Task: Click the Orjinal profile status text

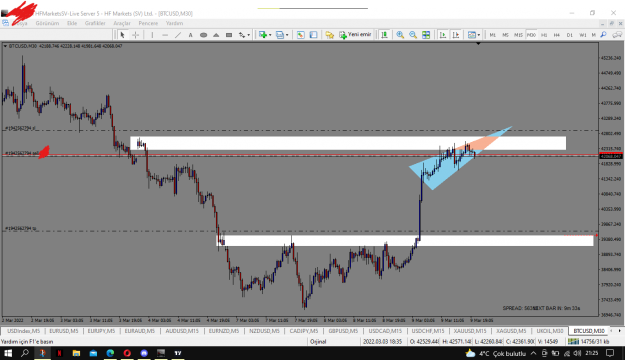Action: (x=318, y=342)
